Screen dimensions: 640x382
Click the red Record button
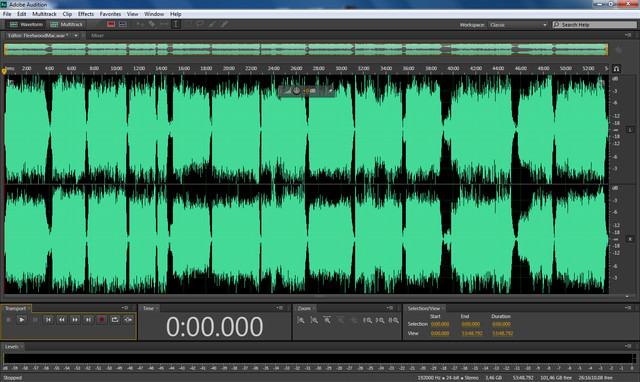[102, 320]
